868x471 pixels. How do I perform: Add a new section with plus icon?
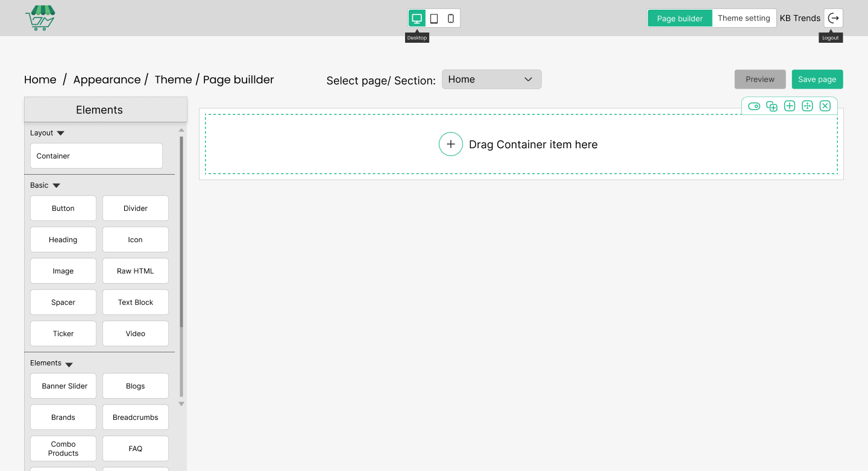(790, 106)
